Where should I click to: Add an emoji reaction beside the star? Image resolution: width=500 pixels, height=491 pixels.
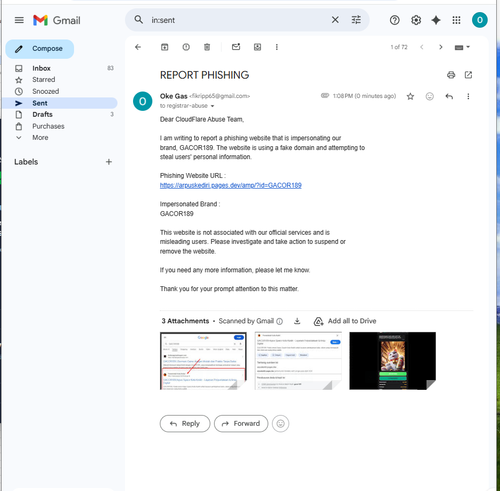click(x=430, y=96)
